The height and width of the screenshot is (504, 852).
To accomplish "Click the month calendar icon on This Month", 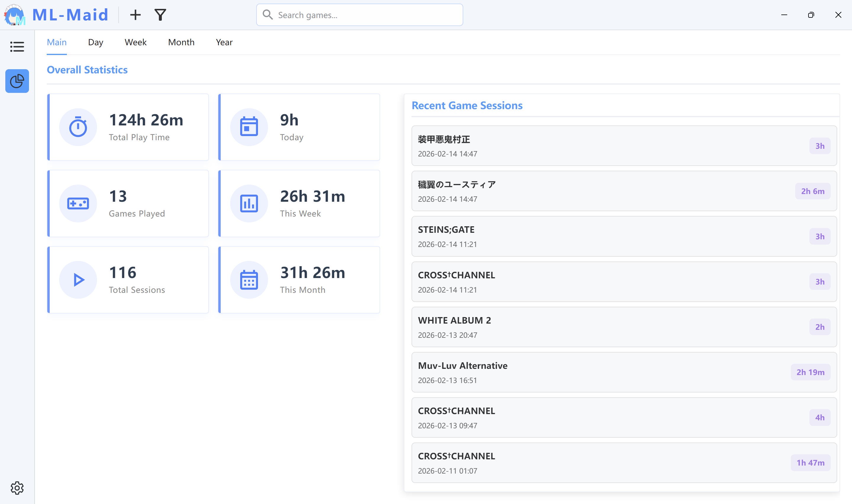I will point(249,280).
